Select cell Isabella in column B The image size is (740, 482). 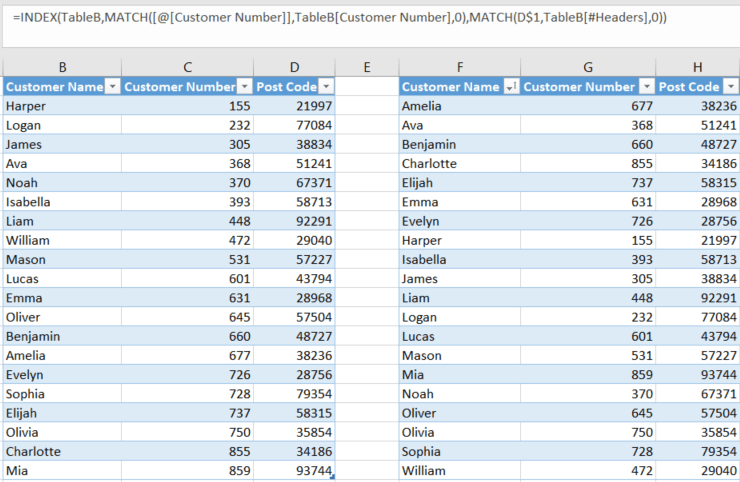point(62,202)
